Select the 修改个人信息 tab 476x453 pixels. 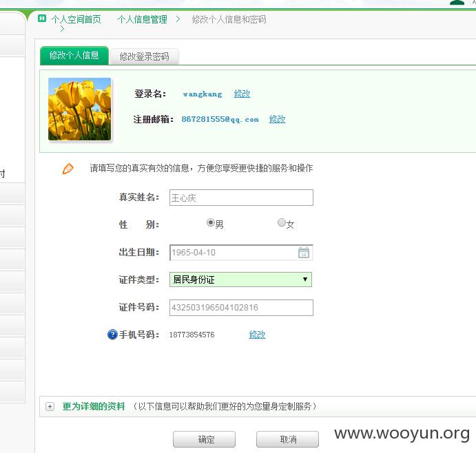pyautogui.click(x=74, y=56)
